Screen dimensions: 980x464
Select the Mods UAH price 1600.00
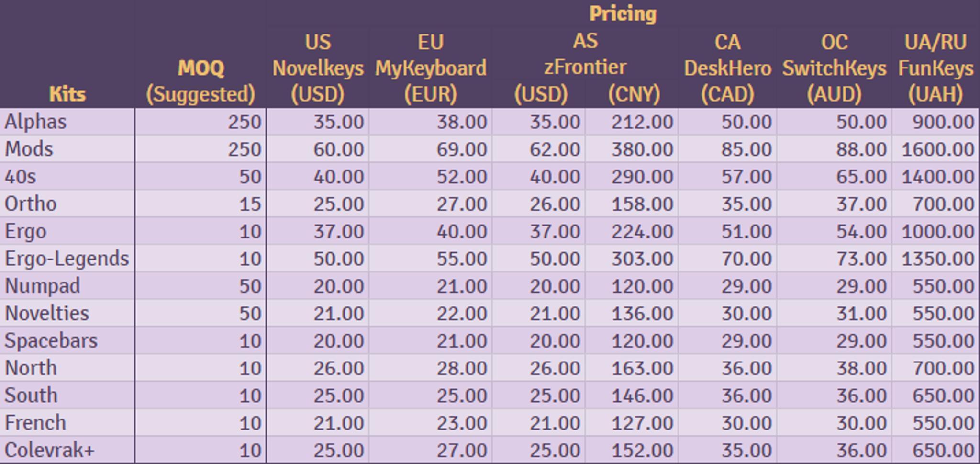pyautogui.click(x=937, y=149)
